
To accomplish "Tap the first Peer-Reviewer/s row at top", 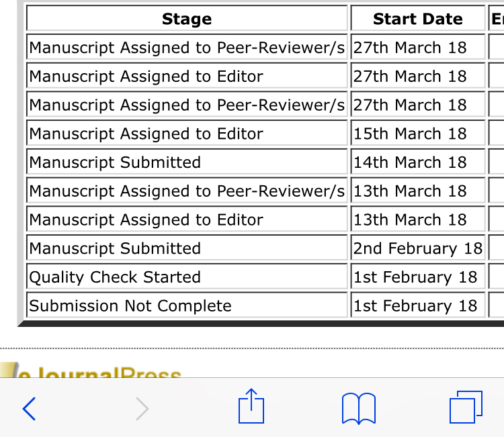I will [187, 48].
